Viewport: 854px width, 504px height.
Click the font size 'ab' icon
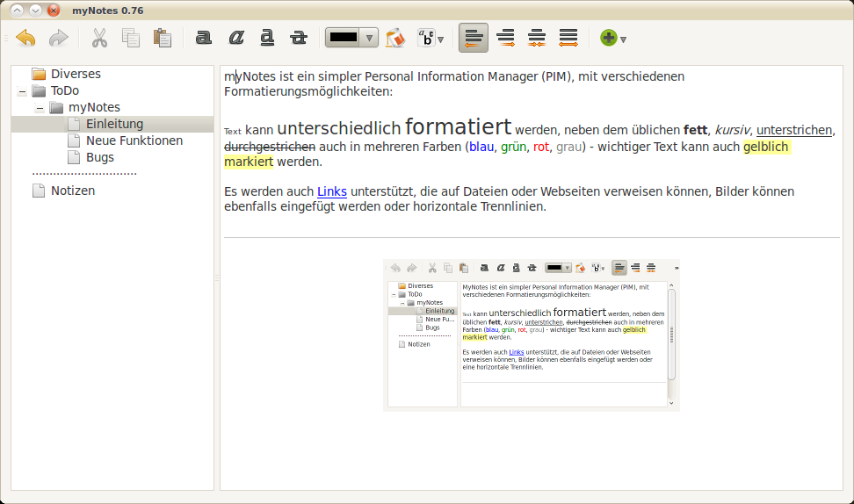(426, 38)
